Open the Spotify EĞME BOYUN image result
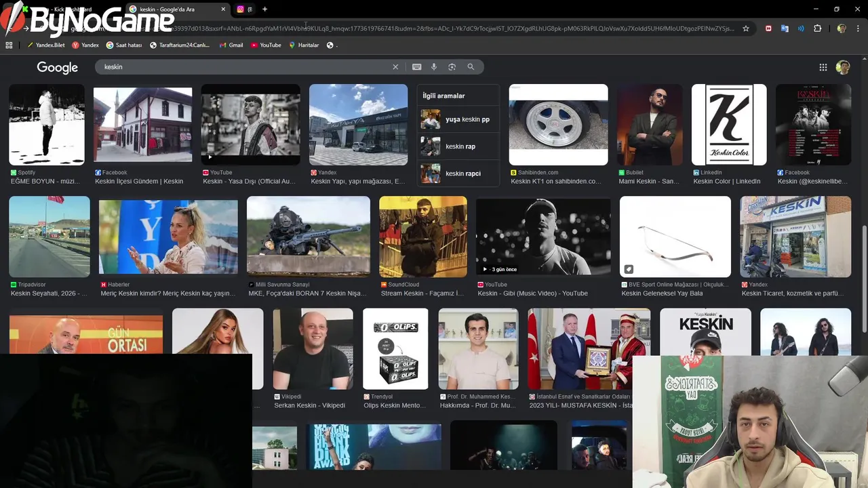The height and width of the screenshot is (488, 868). (x=47, y=125)
